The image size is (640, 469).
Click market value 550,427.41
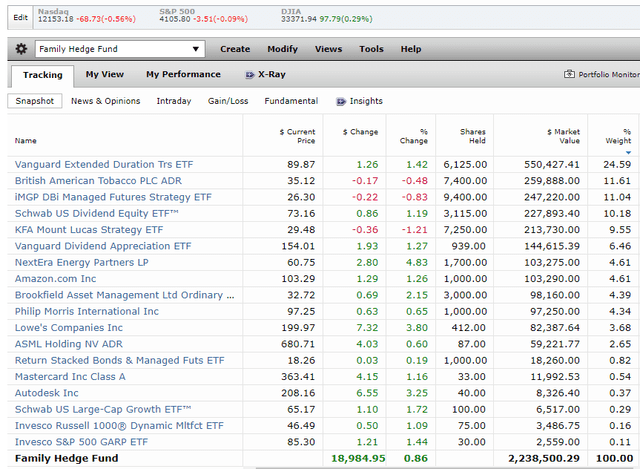click(x=552, y=164)
